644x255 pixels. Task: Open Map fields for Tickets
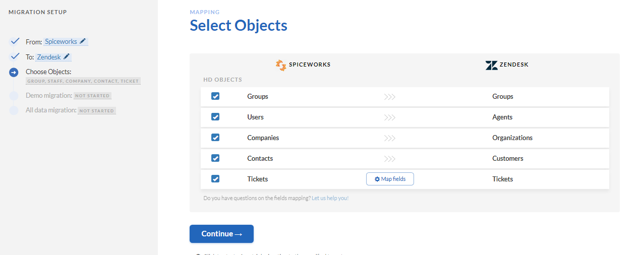[x=390, y=179]
